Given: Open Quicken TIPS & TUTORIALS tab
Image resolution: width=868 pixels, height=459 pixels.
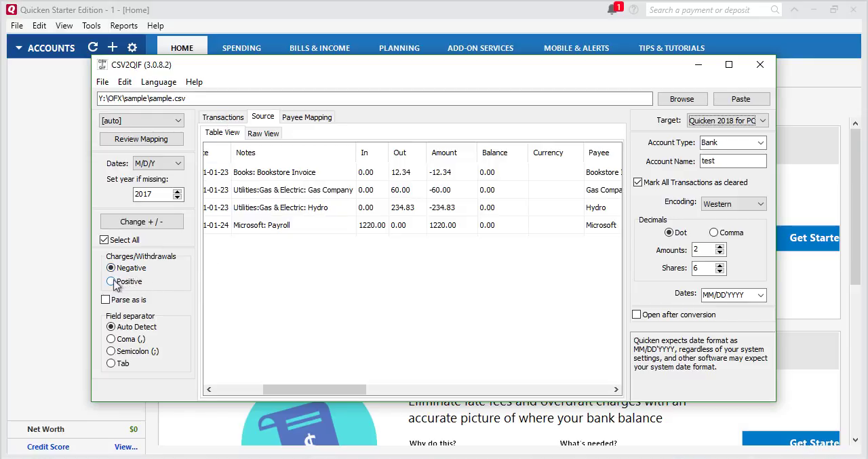Looking at the screenshot, I should [671, 48].
